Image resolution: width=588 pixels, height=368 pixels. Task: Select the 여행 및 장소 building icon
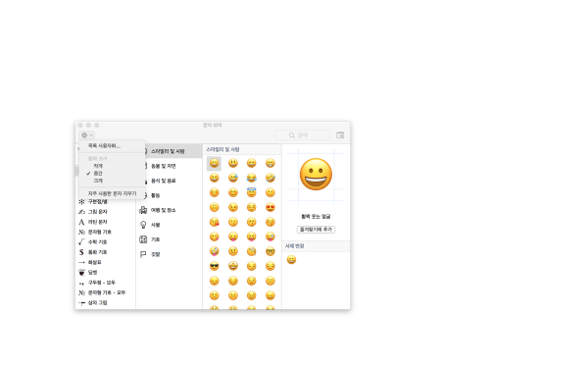[x=143, y=210]
